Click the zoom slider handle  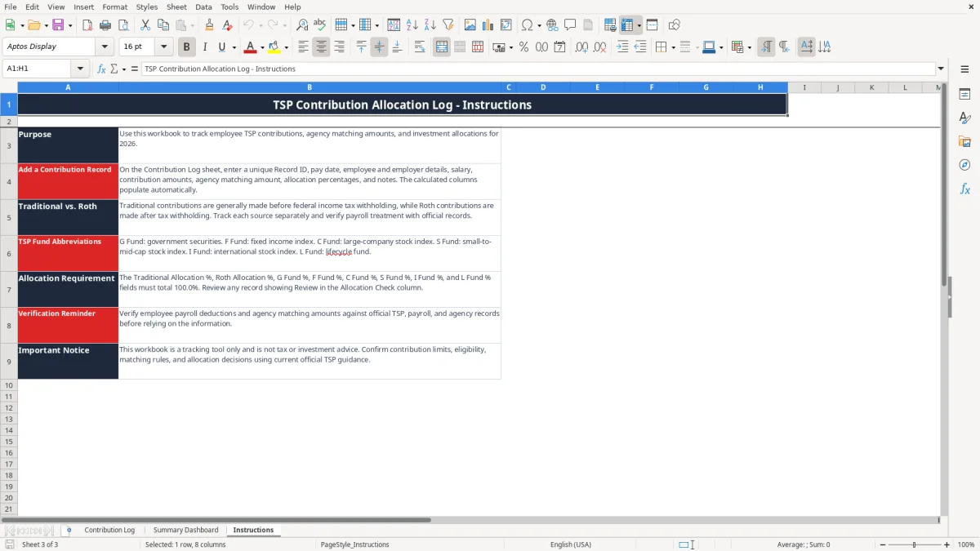915,544
